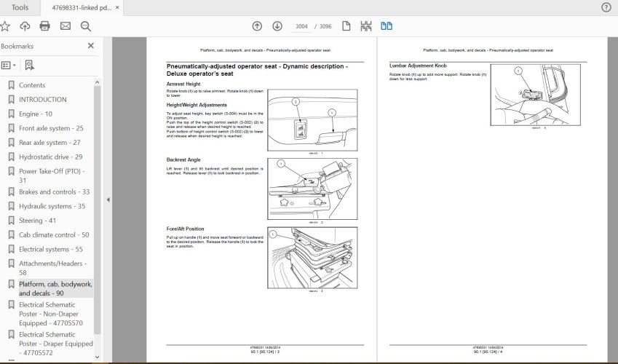
Task: Close the Bookmarks panel
Action: coord(91,46)
